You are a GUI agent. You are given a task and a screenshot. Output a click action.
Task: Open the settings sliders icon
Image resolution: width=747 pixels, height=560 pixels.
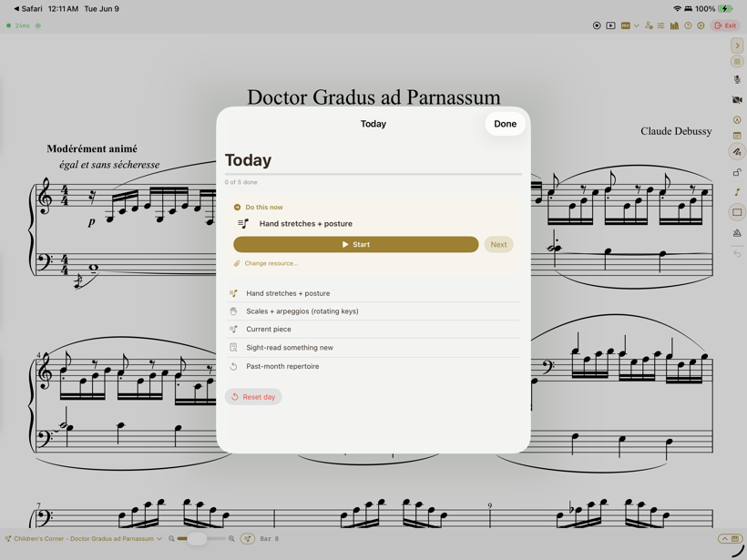(x=661, y=25)
